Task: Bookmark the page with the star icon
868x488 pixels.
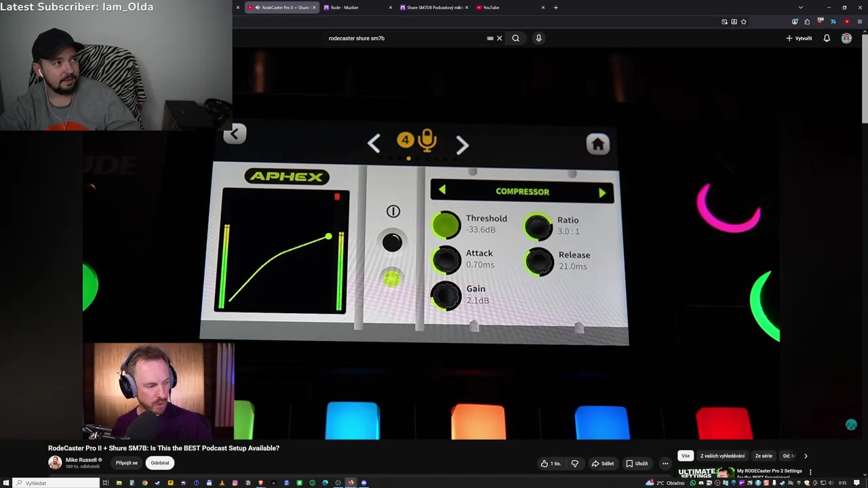Action: tap(743, 22)
